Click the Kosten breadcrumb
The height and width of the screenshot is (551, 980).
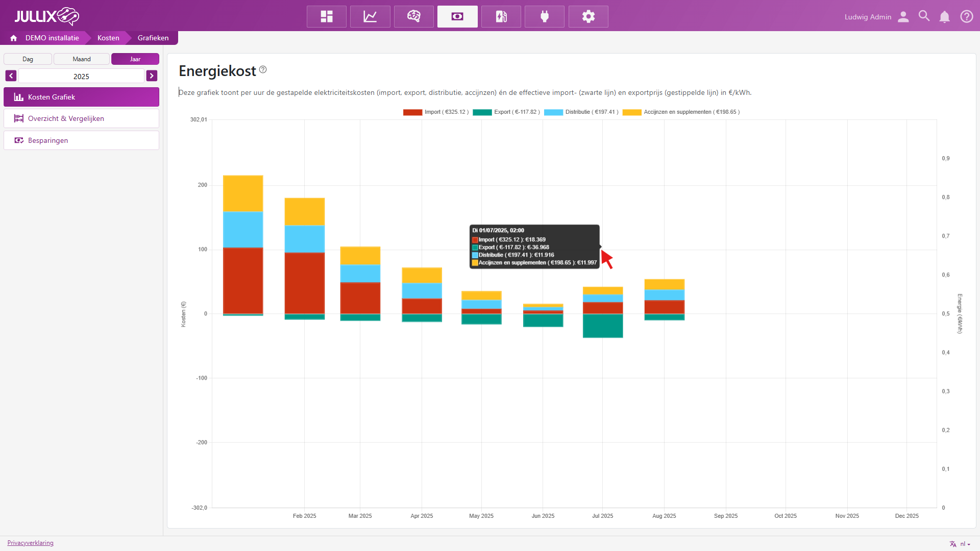tap(108, 38)
